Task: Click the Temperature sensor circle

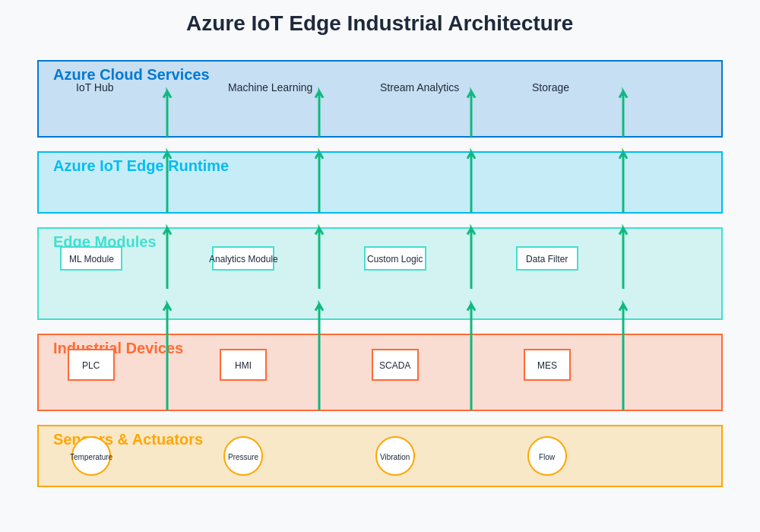Action: pyautogui.click(x=91, y=456)
